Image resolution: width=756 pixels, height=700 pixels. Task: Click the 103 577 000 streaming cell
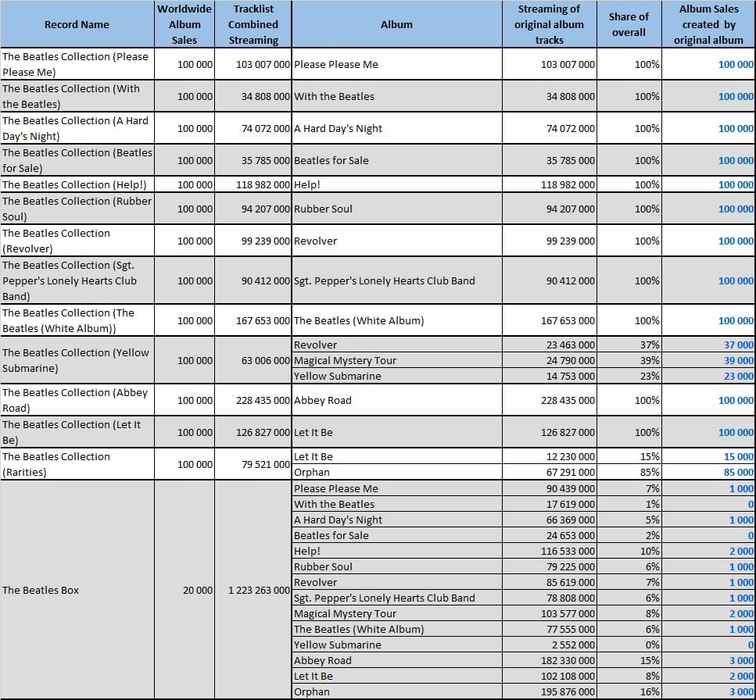(x=549, y=613)
